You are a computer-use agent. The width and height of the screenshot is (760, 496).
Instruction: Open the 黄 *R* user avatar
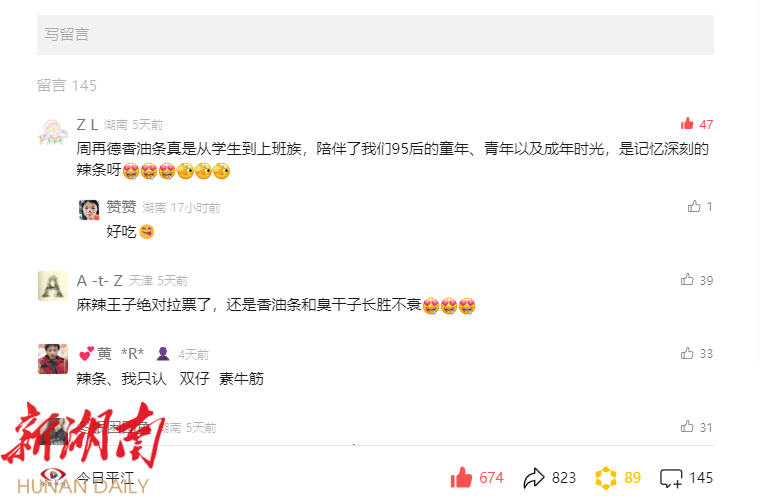tap(53, 359)
